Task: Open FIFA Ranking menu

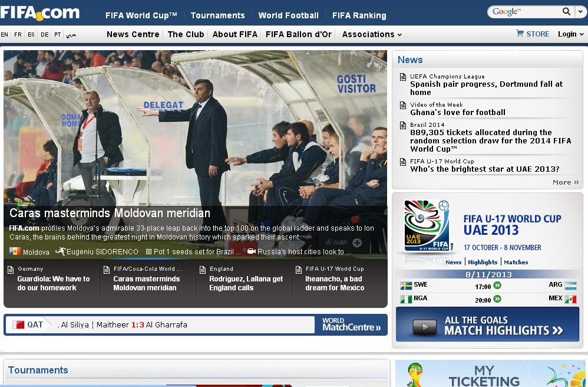Action: pos(359,15)
